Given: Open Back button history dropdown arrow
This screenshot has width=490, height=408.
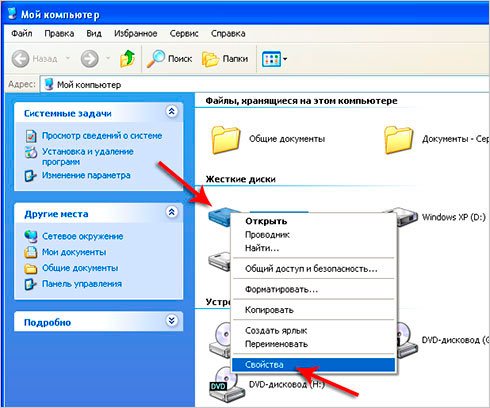Looking at the screenshot, I should click(68, 59).
